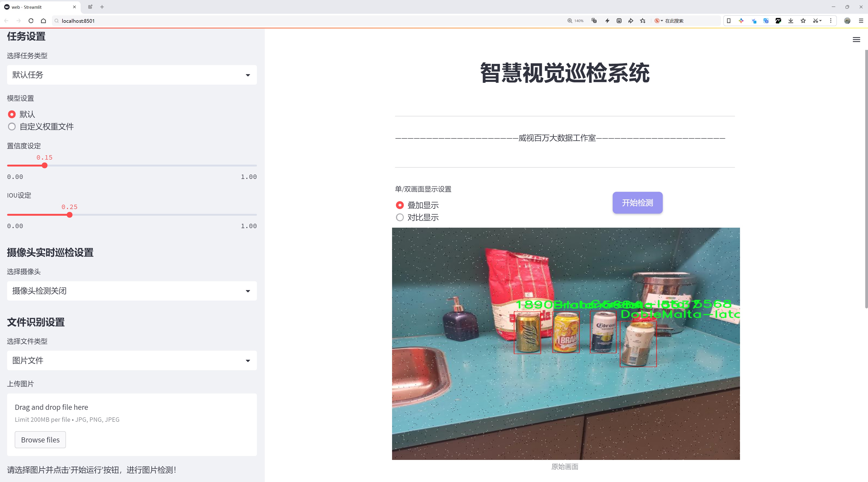Viewport: 868px width, 482px height.
Task: Click the drag and drop upload area
Action: (x=132, y=425)
